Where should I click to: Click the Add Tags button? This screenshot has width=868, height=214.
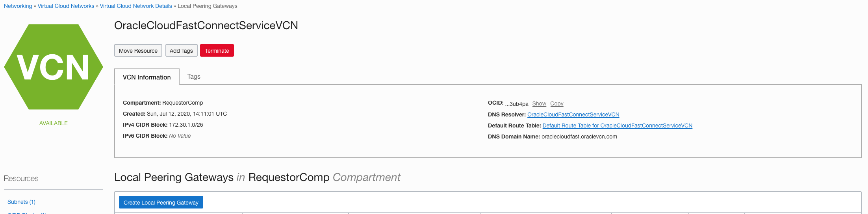[x=181, y=50]
